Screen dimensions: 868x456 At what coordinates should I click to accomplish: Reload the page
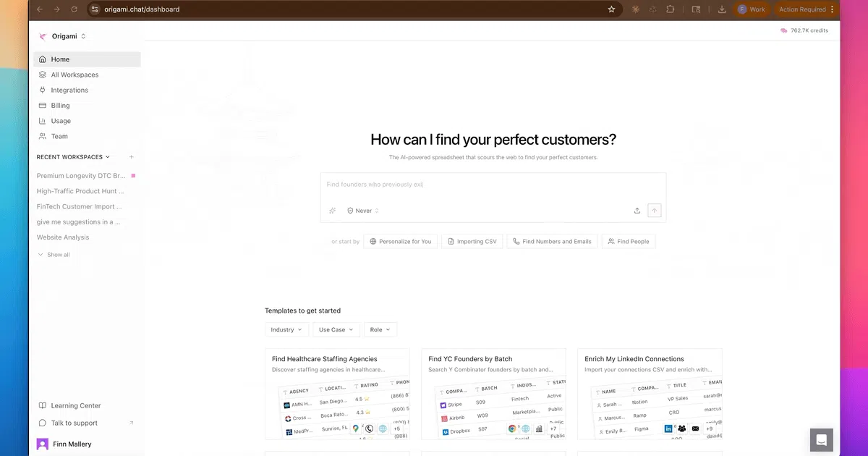tap(74, 9)
